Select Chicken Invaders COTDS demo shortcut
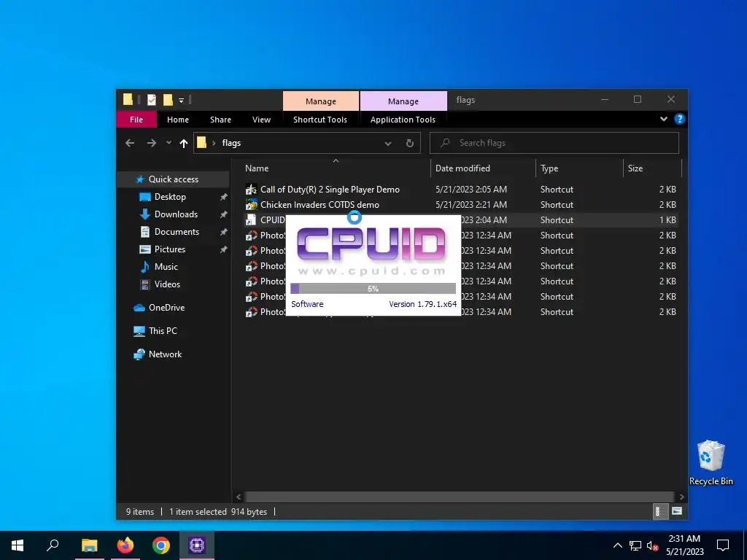The width and height of the screenshot is (747, 560). pos(320,205)
